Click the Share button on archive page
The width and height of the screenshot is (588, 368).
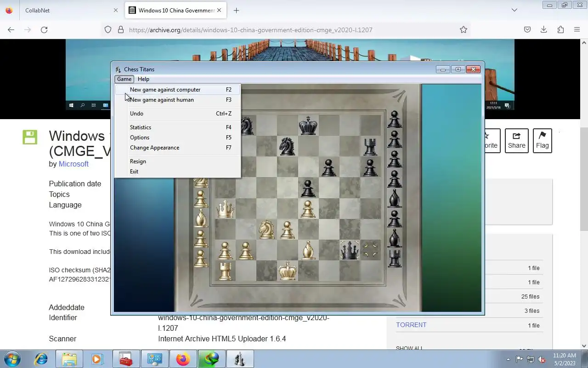tap(516, 141)
